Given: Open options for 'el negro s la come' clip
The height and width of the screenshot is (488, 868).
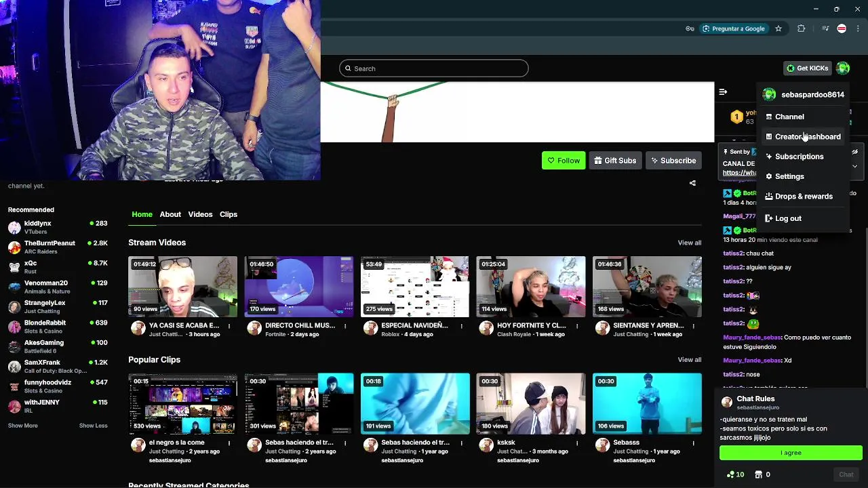Looking at the screenshot, I should [229, 443].
